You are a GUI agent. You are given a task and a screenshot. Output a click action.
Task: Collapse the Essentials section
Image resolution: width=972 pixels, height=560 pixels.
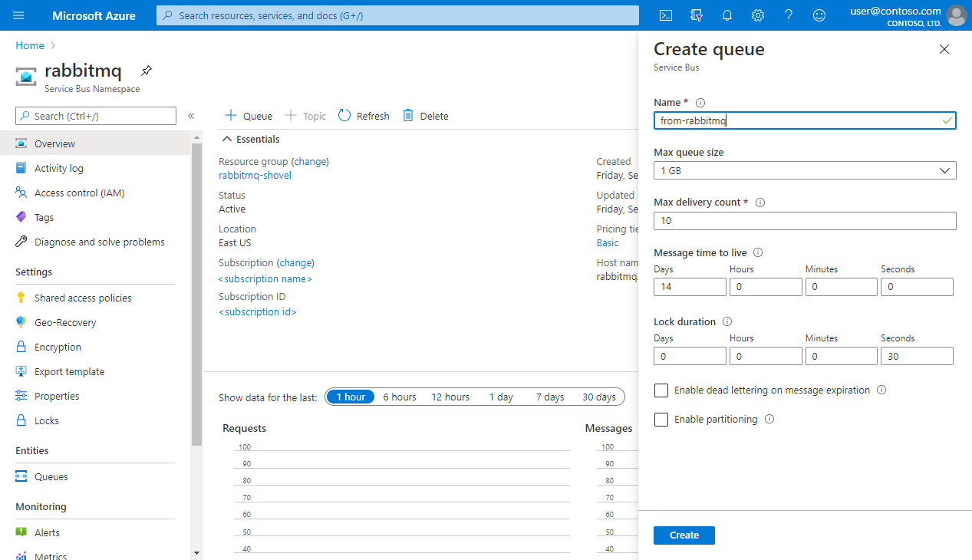(227, 140)
